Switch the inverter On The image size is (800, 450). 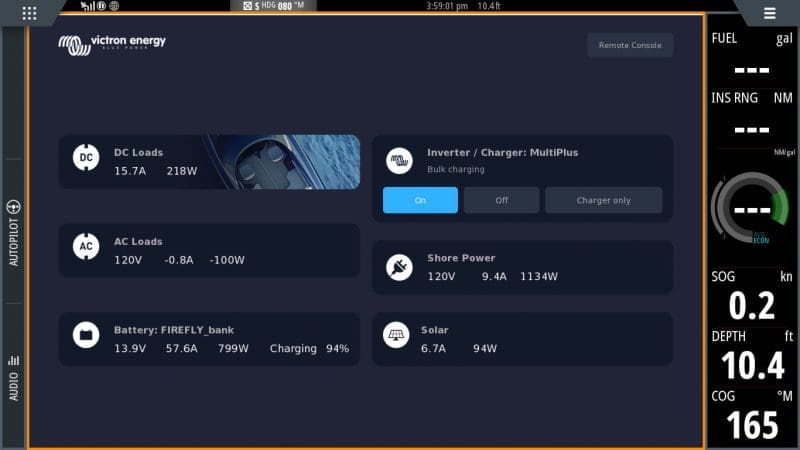tap(420, 200)
